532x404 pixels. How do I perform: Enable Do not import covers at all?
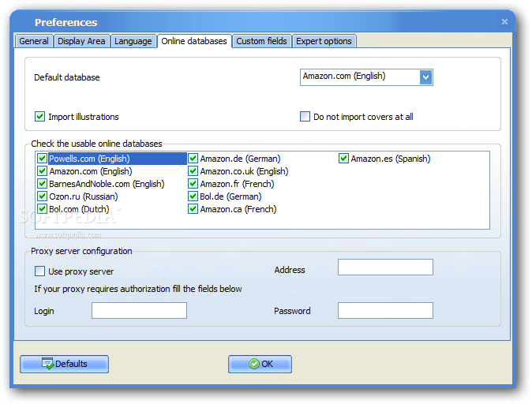[x=305, y=117]
